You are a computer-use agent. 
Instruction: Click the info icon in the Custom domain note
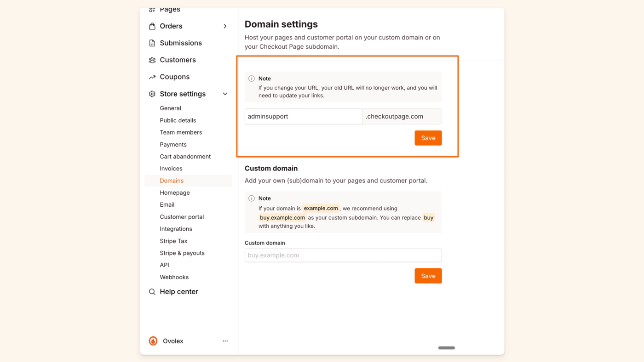(x=252, y=198)
